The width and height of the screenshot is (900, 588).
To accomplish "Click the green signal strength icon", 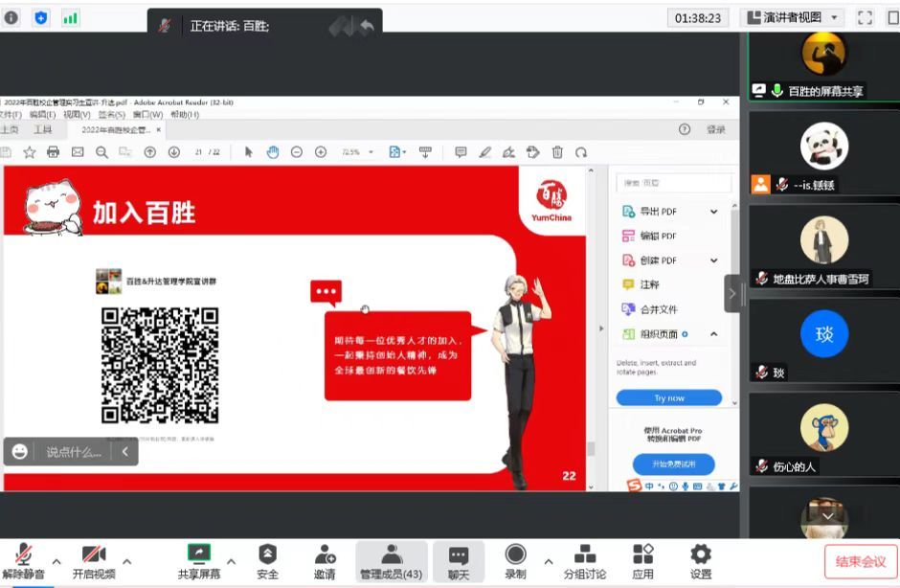I will click(70, 17).
